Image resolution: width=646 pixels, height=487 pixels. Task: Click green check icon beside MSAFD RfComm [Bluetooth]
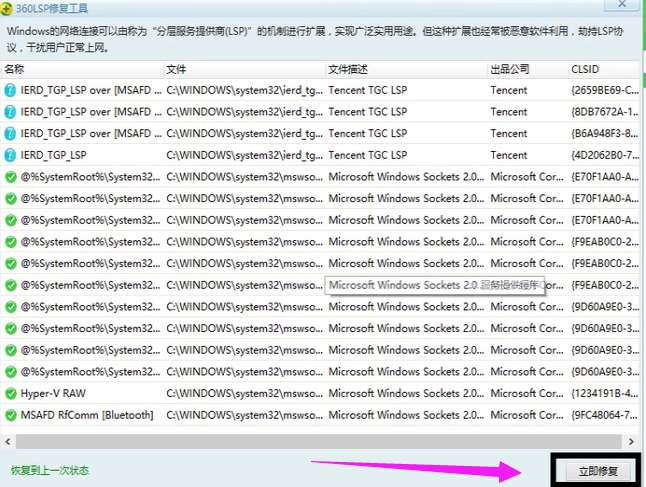click(x=10, y=415)
